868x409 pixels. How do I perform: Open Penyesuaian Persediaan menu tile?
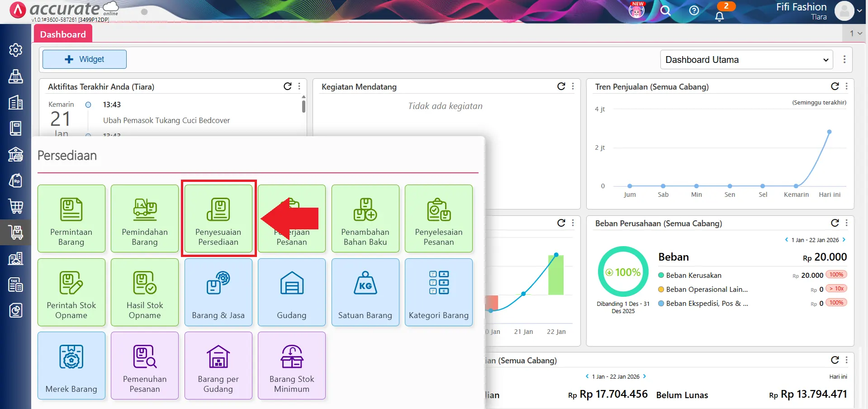pos(218,219)
